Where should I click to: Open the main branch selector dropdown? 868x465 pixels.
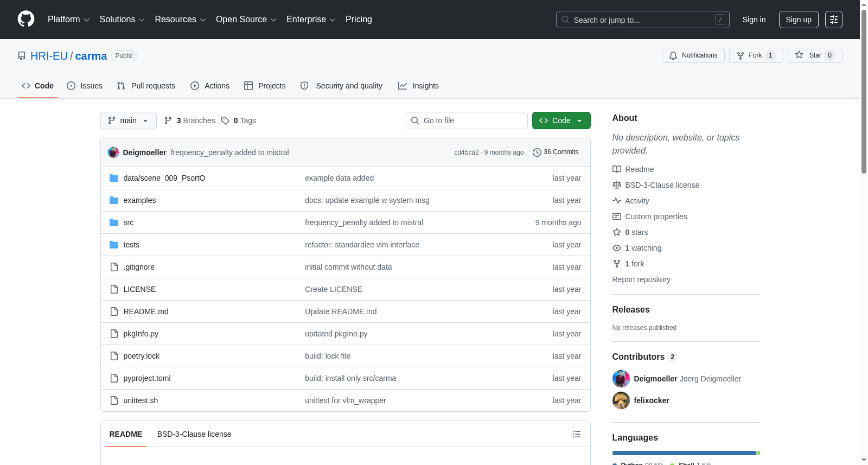(129, 120)
